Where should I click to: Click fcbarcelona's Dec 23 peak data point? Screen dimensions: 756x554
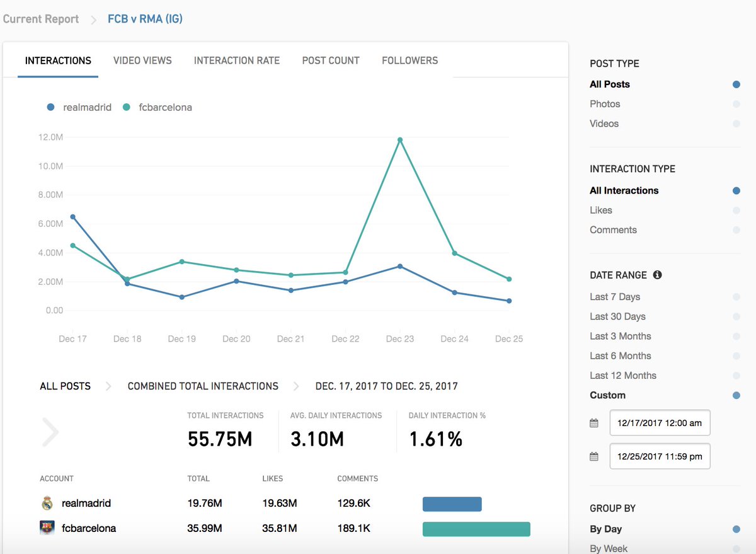tap(400, 140)
